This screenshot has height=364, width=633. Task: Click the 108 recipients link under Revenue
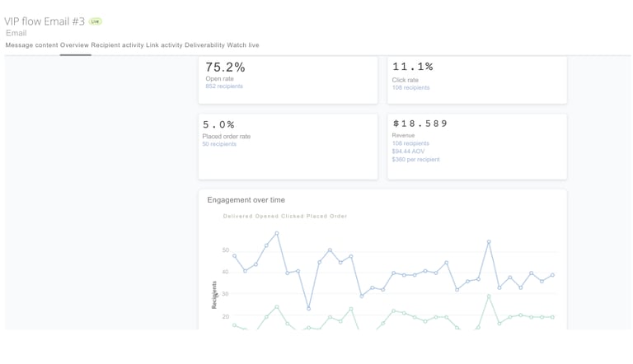click(410, 143)
